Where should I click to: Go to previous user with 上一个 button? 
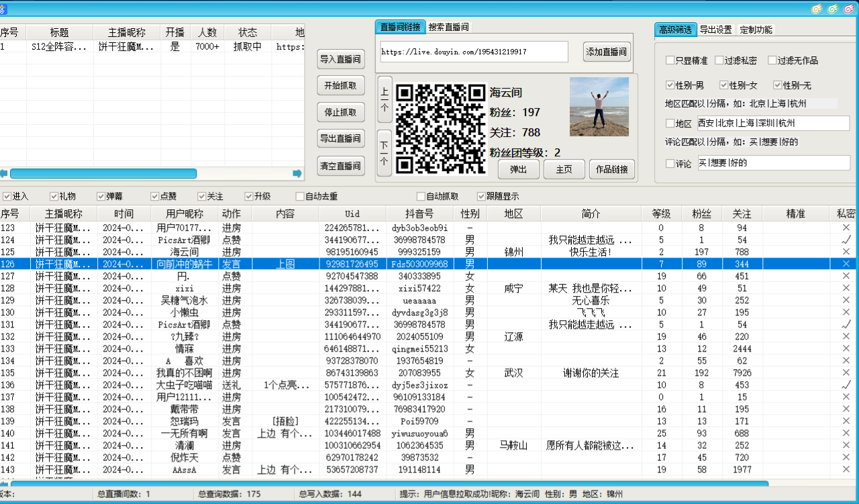[385, 99]
